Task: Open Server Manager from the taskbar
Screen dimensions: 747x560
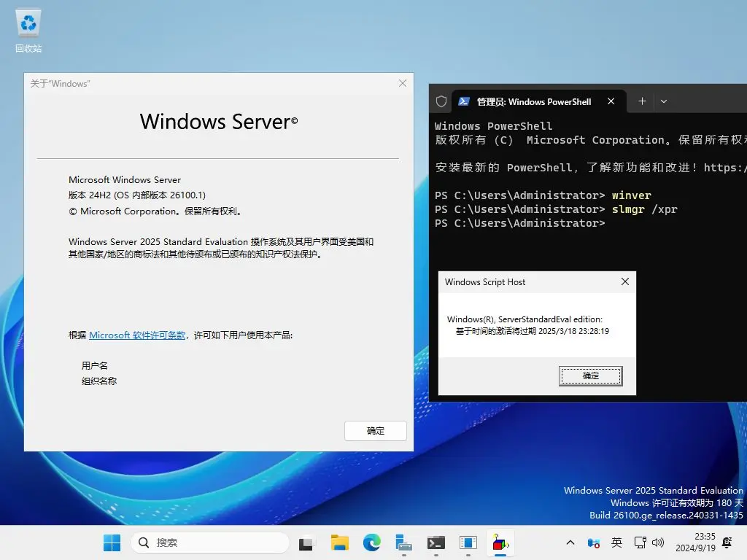Action: pos(404,542)
